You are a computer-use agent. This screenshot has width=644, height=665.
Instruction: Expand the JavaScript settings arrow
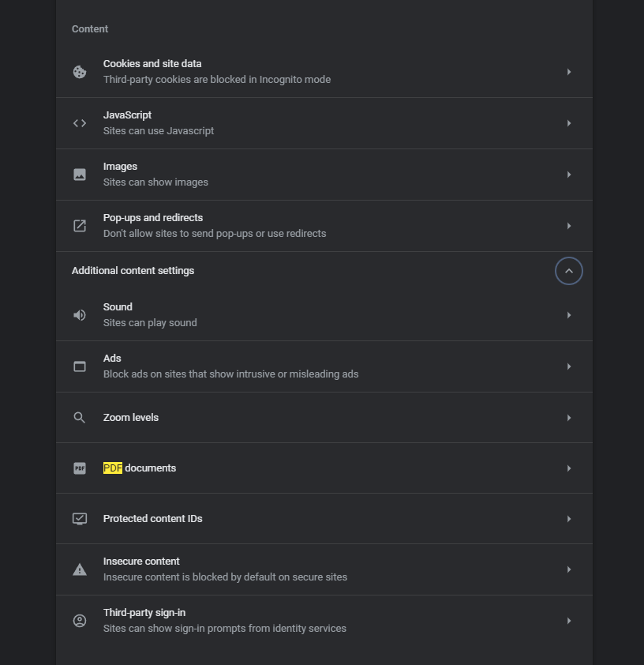[569, 123]
